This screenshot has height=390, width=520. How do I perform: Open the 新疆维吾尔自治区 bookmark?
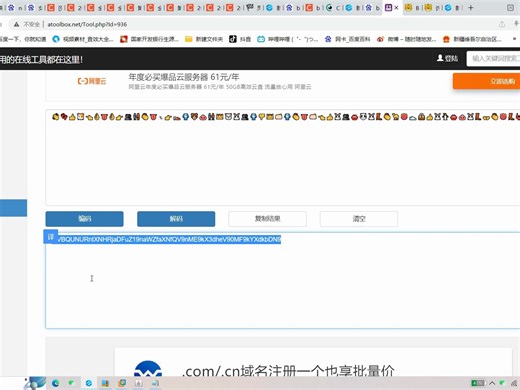coord(472,39)
